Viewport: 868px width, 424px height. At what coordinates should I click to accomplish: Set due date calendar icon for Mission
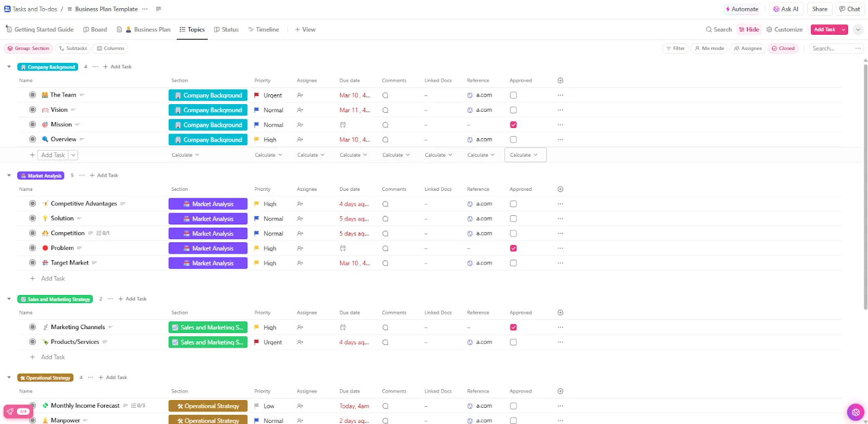point(343,125)
